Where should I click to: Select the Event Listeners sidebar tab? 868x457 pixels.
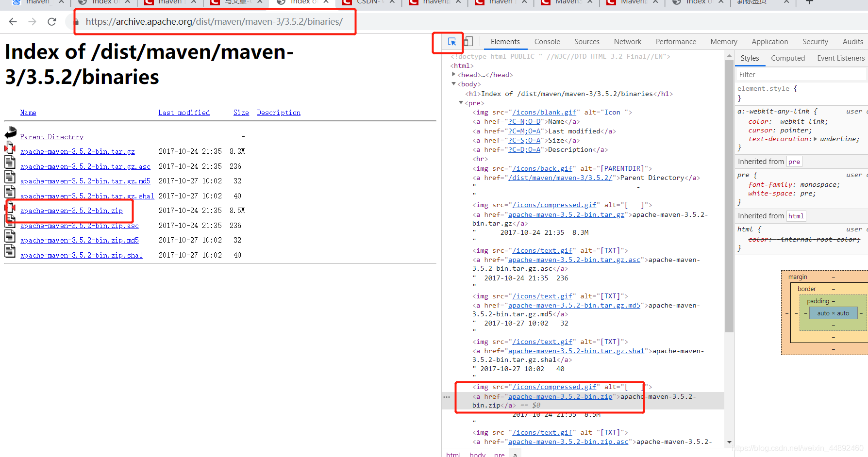point(841,58)
